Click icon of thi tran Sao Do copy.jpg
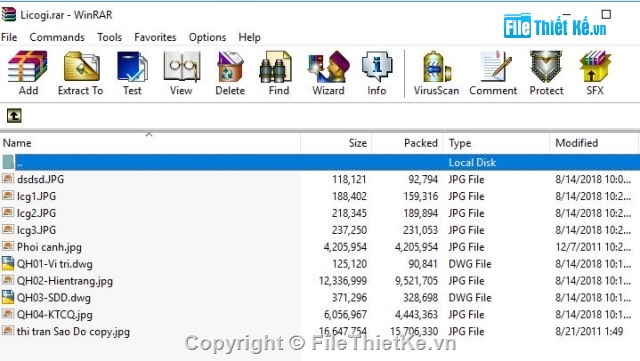The image size is (640, 361). (8, 330)
